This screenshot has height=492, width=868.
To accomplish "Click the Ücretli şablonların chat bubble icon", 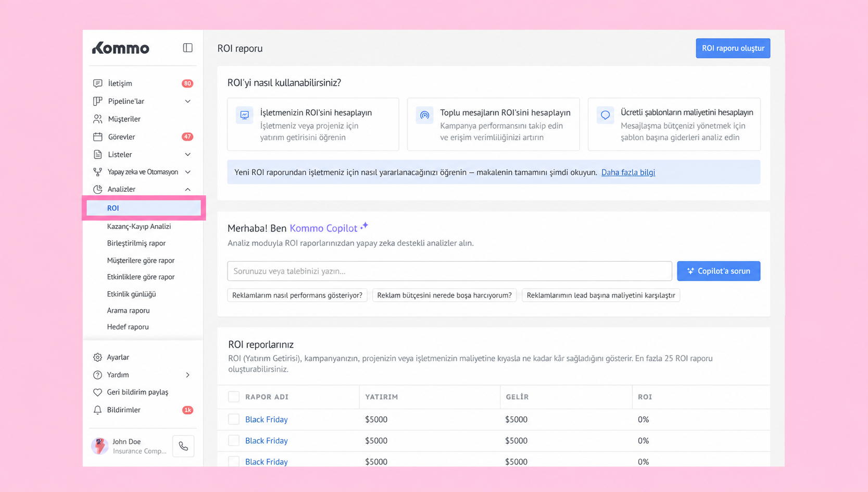I will point(605,115).
